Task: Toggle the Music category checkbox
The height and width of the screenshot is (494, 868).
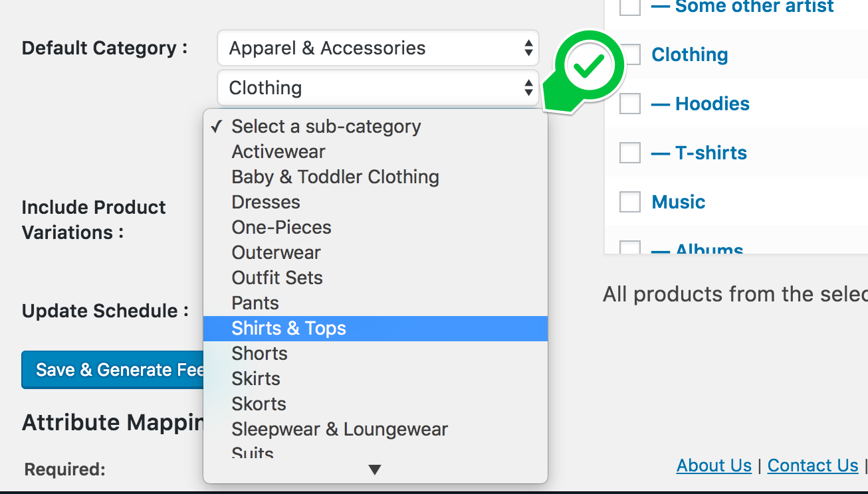Action: point(630,202)
